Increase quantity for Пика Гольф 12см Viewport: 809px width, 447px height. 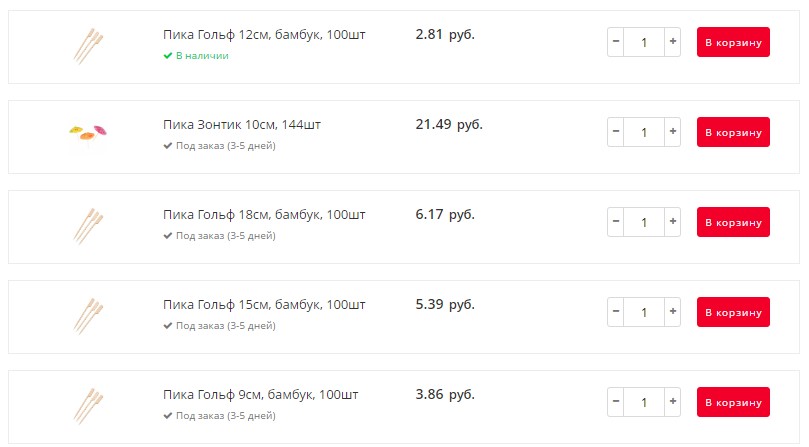pos(672,42)
